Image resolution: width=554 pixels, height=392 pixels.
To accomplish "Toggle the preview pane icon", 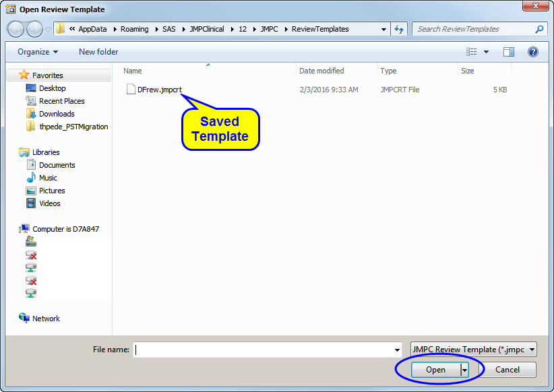I will click(509, 52).
